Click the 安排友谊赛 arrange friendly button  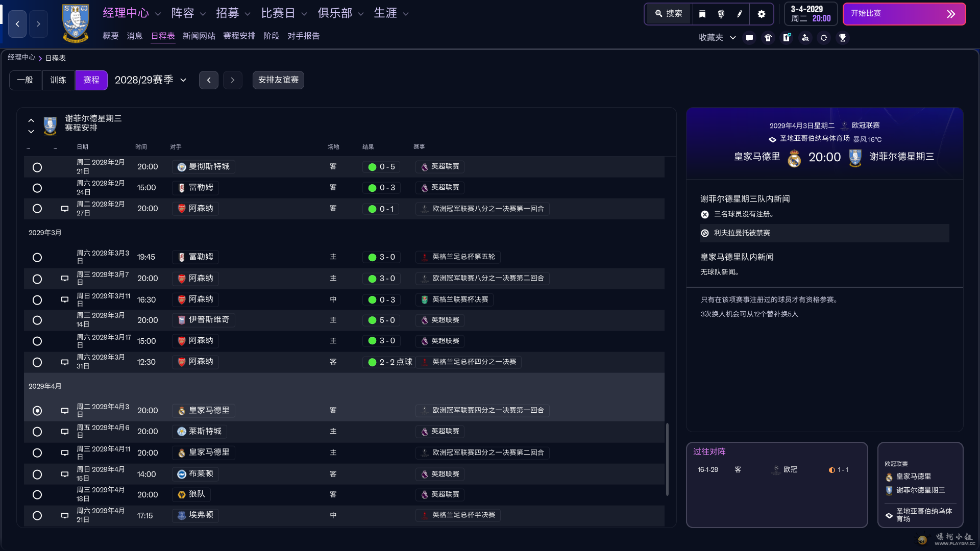(278, 80)
